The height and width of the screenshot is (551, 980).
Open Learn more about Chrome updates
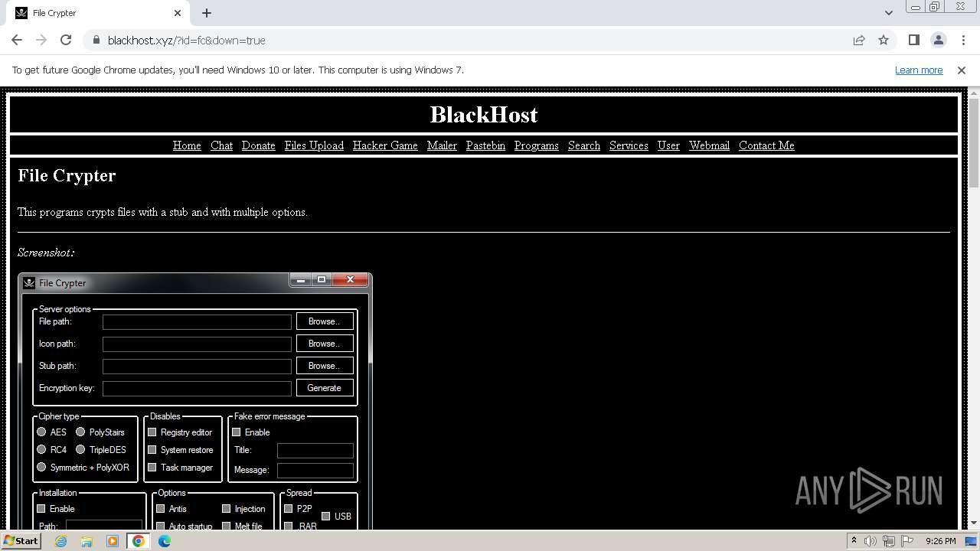click(919, 70)
